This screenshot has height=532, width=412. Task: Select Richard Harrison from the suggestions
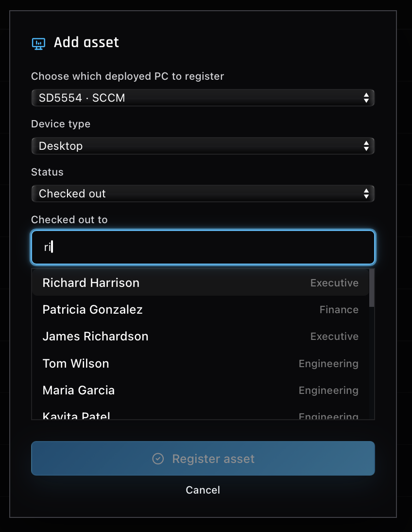200,283
